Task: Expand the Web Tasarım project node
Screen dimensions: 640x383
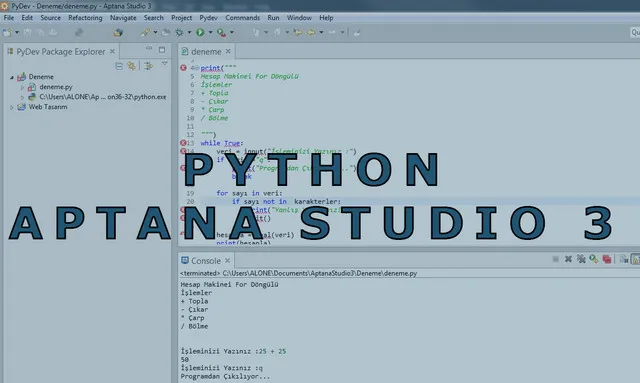Action: click(12, 107)
